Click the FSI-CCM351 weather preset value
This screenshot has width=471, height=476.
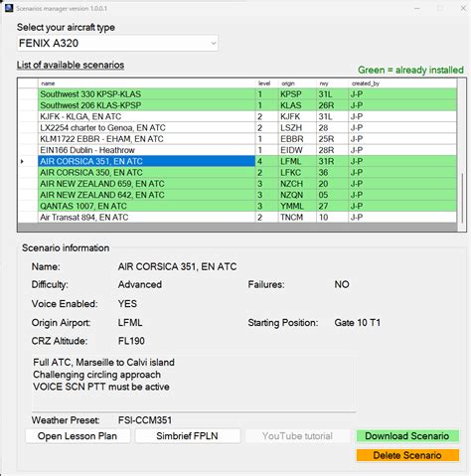[145, 420]
